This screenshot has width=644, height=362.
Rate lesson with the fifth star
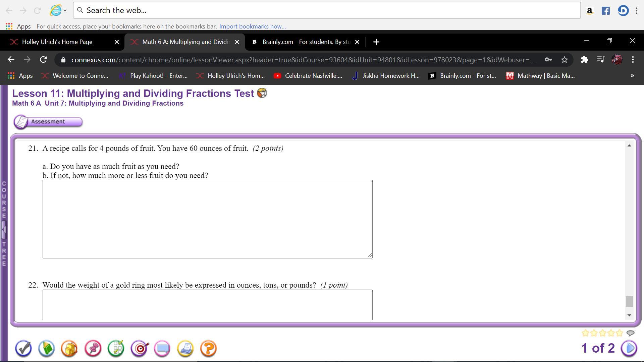pyautogui.click(x=620, y=333)
